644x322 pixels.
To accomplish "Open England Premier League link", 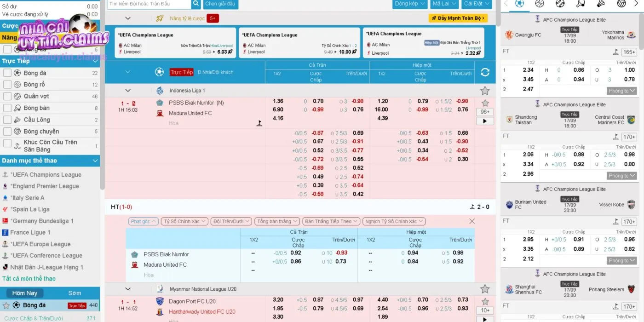I will click(x=46, y=186).
